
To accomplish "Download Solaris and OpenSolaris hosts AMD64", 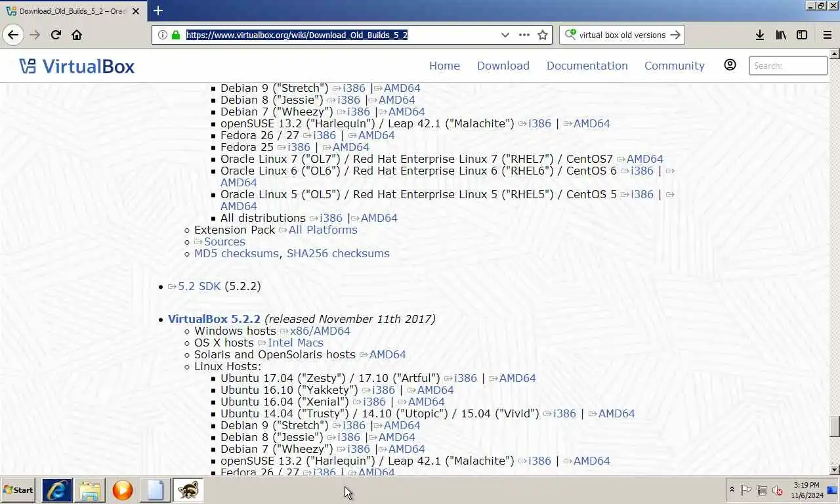I will pyautogui.click(x=387, y=354).
